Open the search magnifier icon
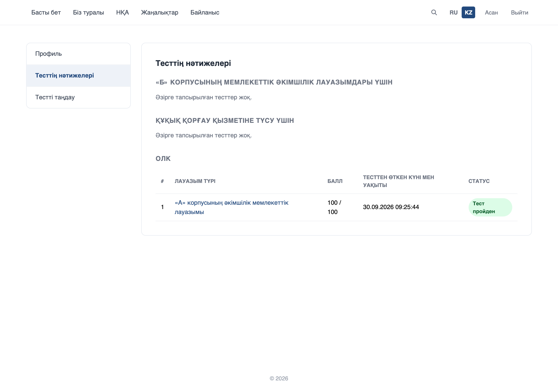This screenshot has height=392, width=558. click(x=434, y=12)
